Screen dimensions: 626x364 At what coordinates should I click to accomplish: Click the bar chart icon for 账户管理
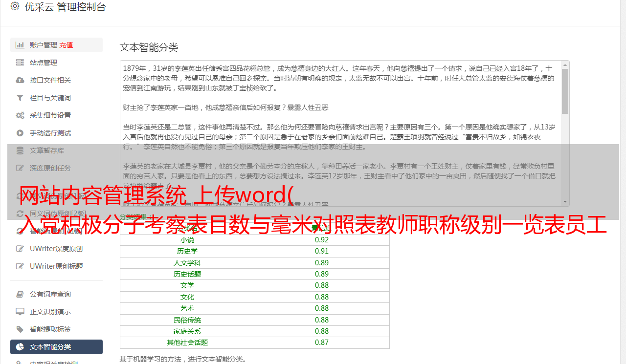coord(20,45)
